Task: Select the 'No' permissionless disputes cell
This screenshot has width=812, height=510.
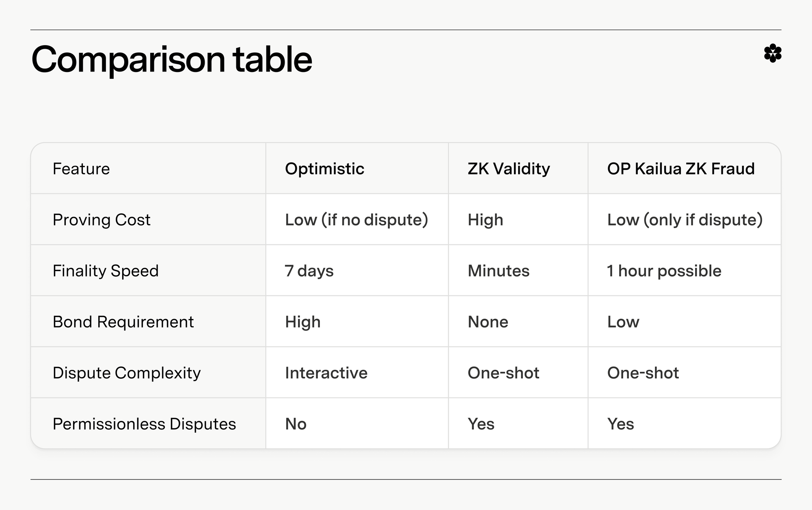Action: [296, 424]
